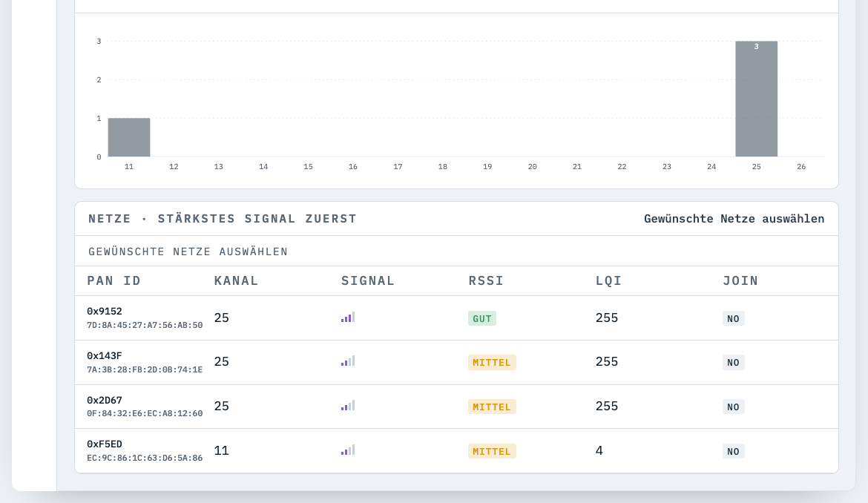Screen dimensions: 868x503
Task: Click the chart bar above channel 11
Action: (x=129, y=137)
